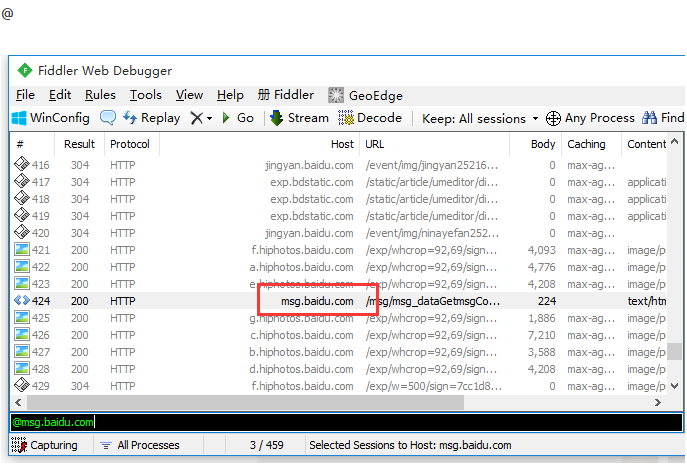Click Go to resume breakpoints
Viewport: 687px width, 465px height.
click(x=238, y=118)
